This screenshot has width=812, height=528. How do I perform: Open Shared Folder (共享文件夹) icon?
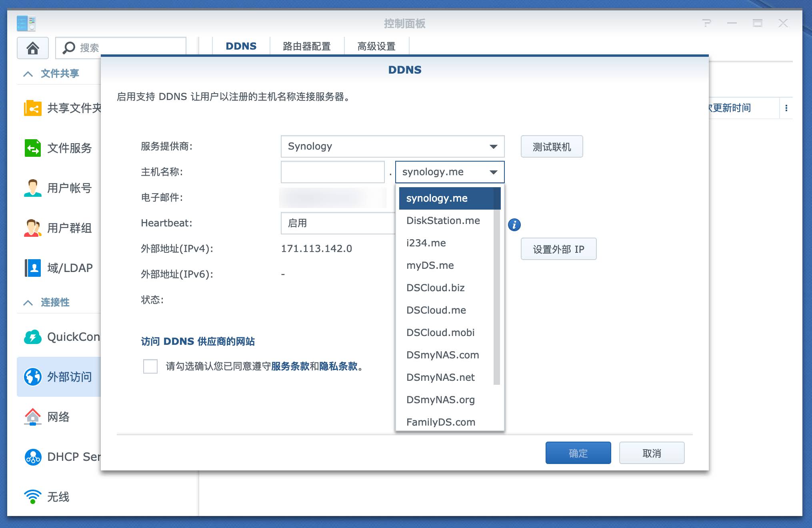(x=32, y=108)
